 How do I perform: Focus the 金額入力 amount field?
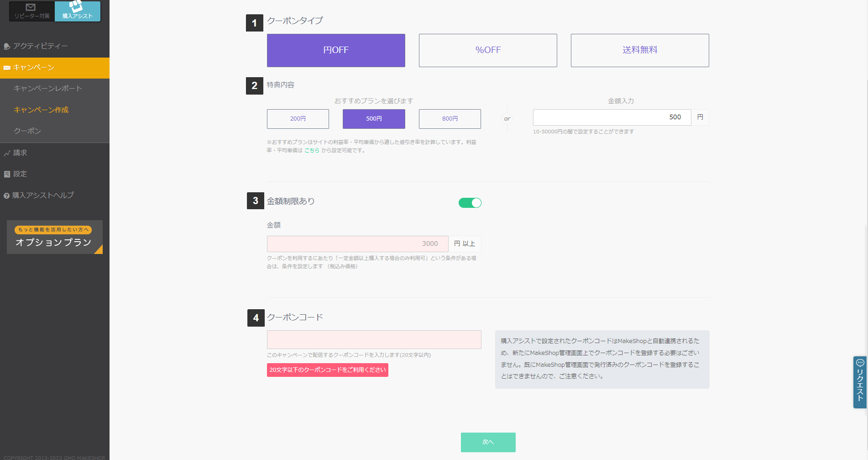[x=612, y=117]
